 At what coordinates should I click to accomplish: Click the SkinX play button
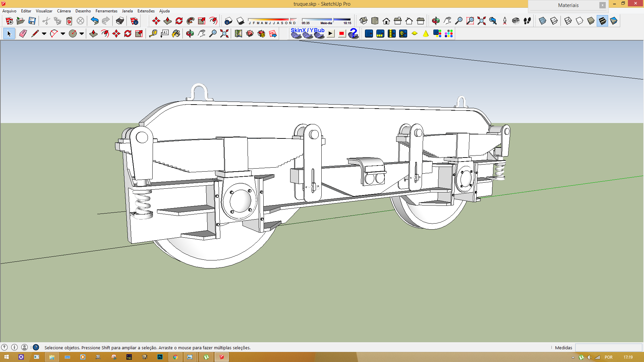(331, 34)
